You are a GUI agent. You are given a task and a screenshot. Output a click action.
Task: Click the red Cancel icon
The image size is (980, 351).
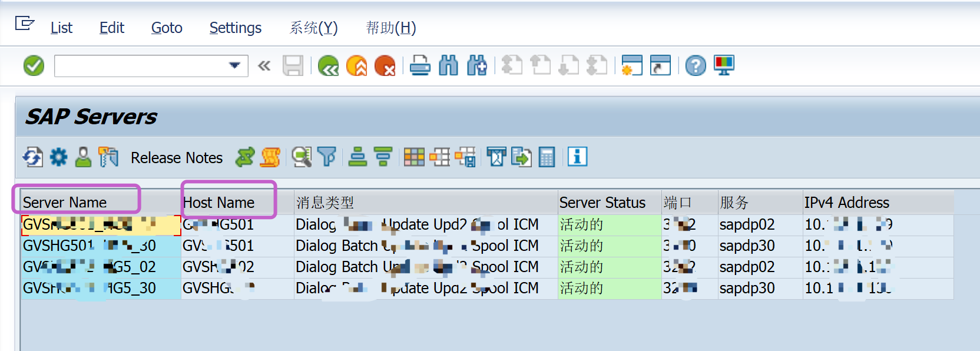coord(385,65)
